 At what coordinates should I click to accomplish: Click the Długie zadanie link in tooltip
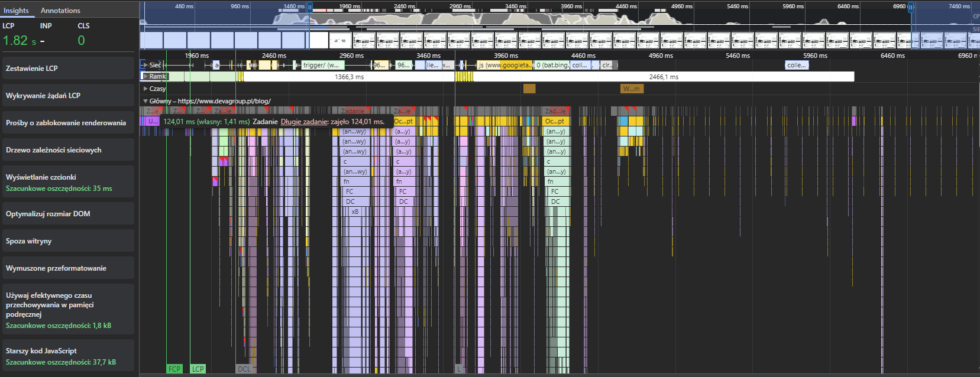coord(304,122)
